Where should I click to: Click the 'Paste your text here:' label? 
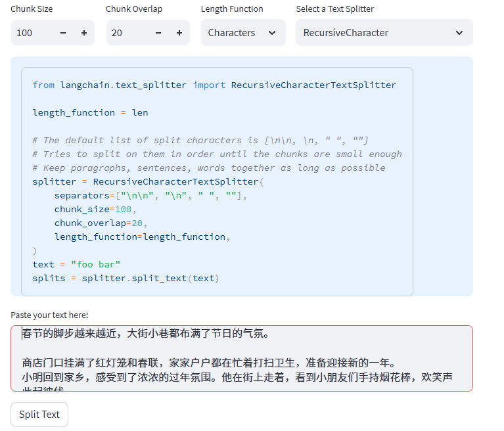click(x=49, y=315)
